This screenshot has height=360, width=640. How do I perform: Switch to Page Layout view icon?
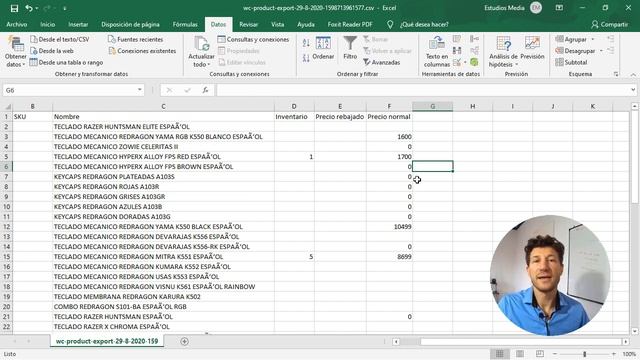point(520,354)
